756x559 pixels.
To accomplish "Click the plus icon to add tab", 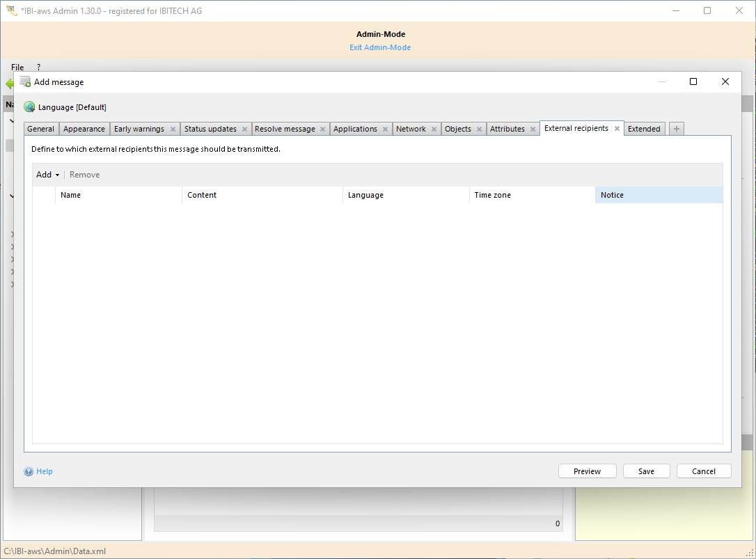I will 677,129.
